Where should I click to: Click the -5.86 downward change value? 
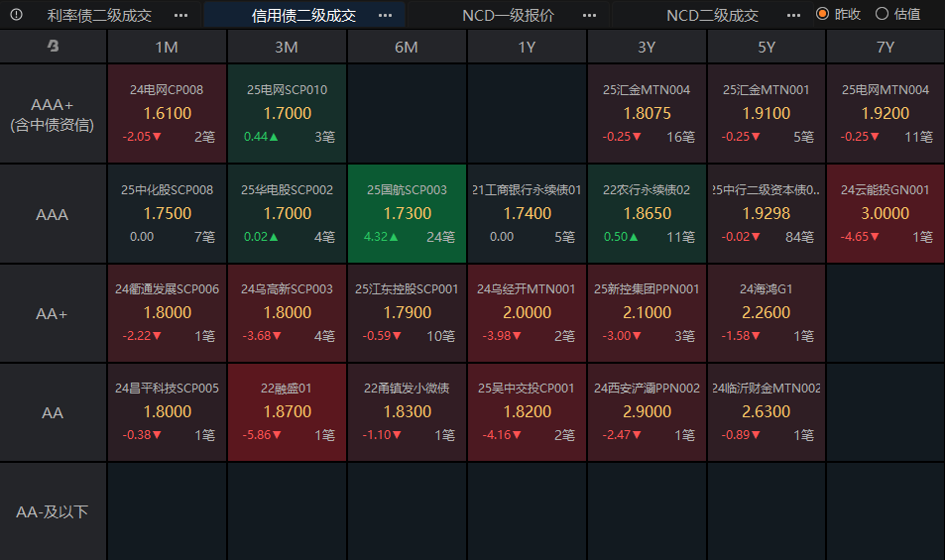(262, 435)
